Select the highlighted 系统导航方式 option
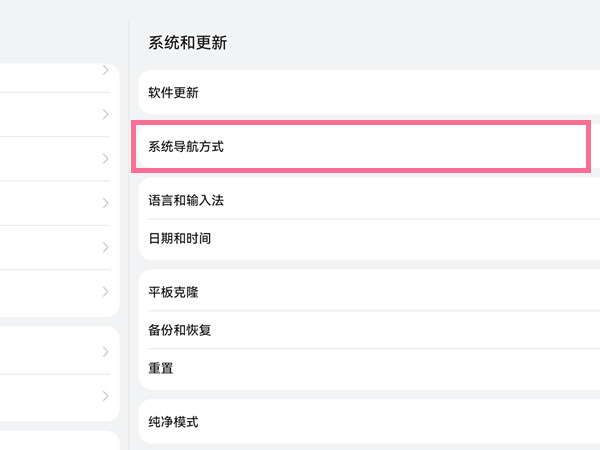Viewport: 600px width, 450px height. [186, 146]
